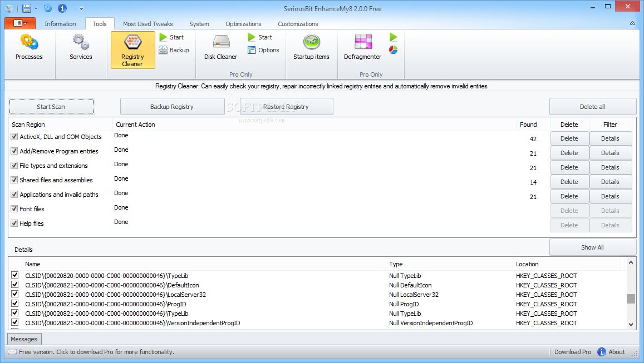Click the details list scrollbar thumb
Screen dimensions: 644x363
(x=631, y=299)
